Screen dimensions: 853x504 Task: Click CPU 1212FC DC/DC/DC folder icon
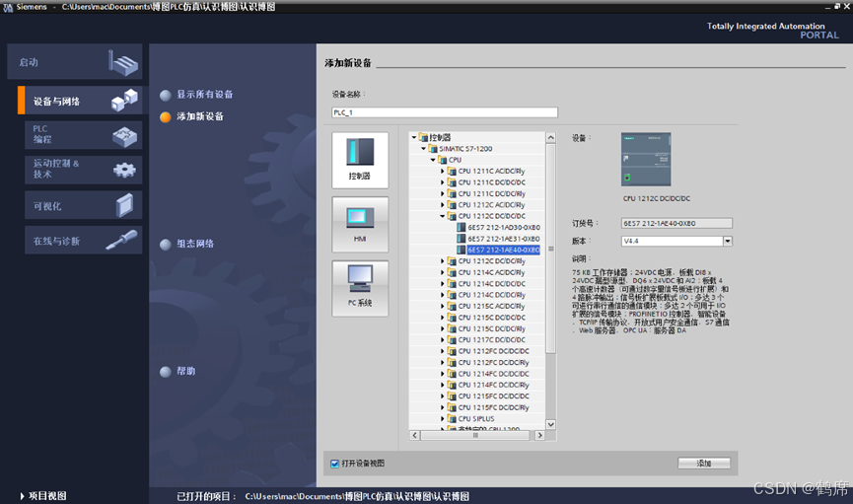point(452,351)
